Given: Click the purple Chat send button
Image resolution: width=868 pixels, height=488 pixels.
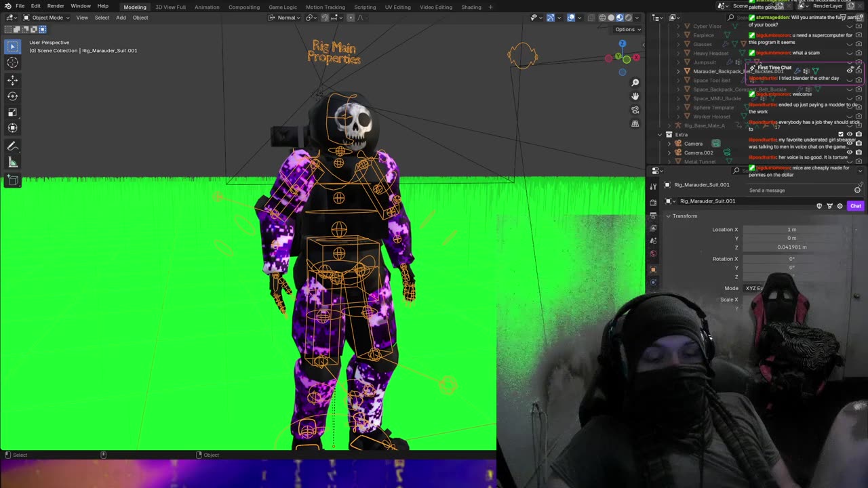Looking at the screenshot, I should (855, 206).
